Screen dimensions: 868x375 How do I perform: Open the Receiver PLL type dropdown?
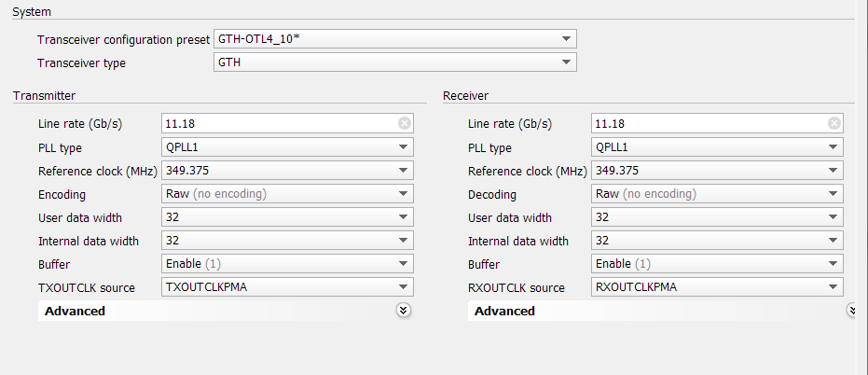click(718, 147)
